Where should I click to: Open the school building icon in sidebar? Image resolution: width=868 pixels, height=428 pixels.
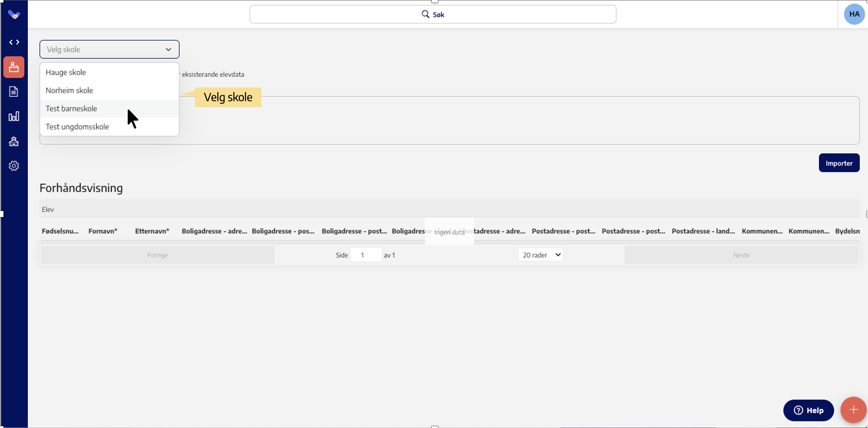(14, 142)
